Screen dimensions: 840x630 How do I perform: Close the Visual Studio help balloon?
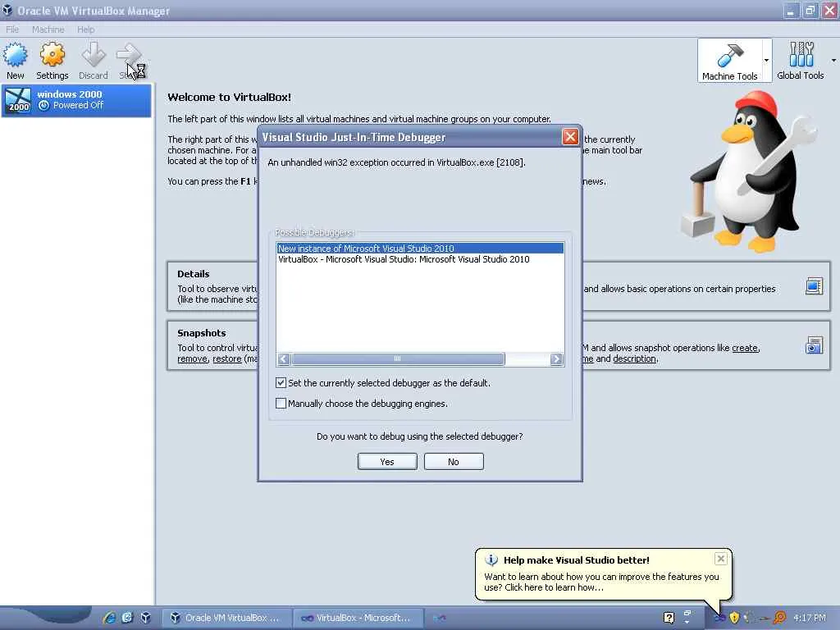(720, 559)
